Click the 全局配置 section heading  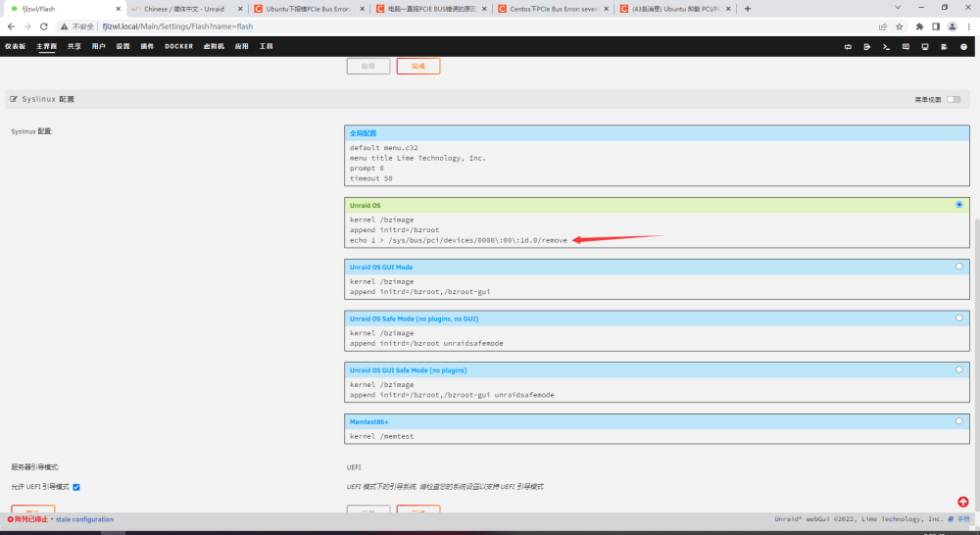tap(364, 133)
